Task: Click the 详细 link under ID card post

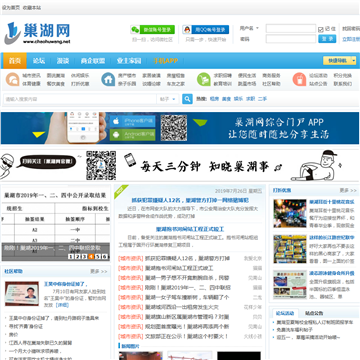Action: tap(62, 305)
